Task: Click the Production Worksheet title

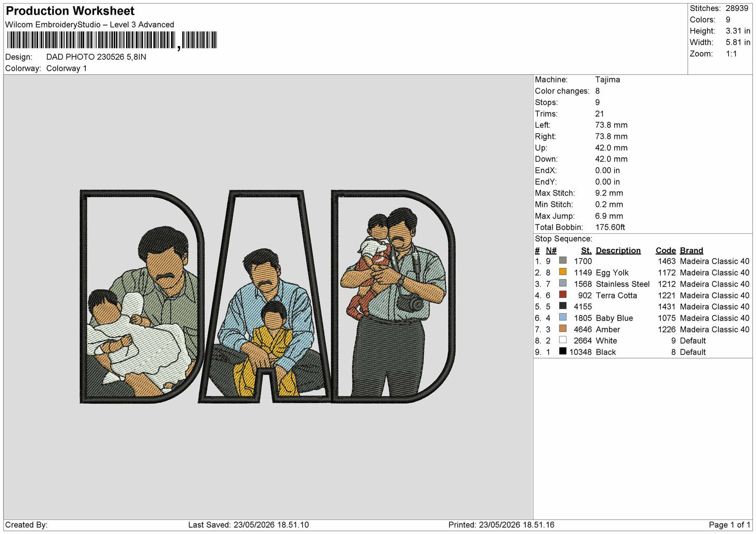Action: point(70,11)
